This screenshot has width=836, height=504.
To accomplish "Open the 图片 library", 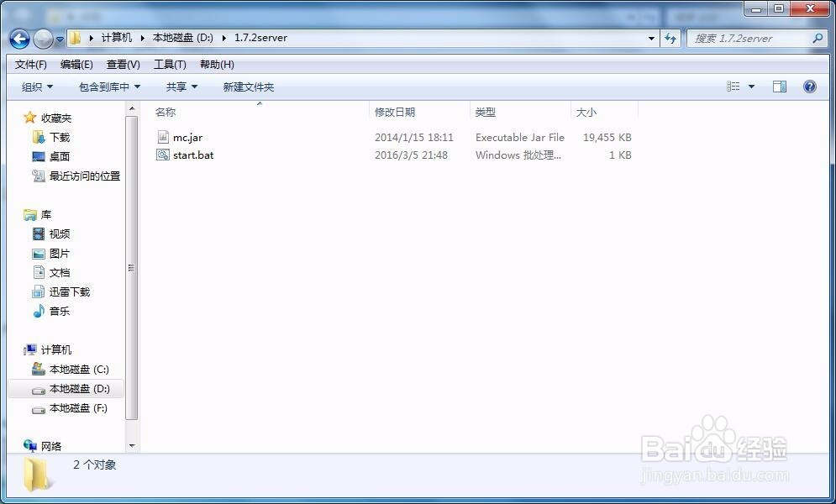I will (x=60, y=253).
